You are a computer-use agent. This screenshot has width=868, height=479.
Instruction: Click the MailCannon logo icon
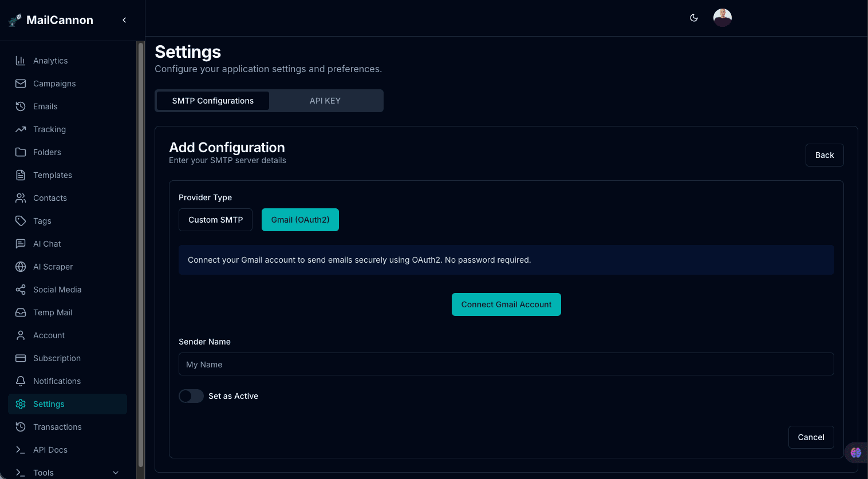(15, 20)
